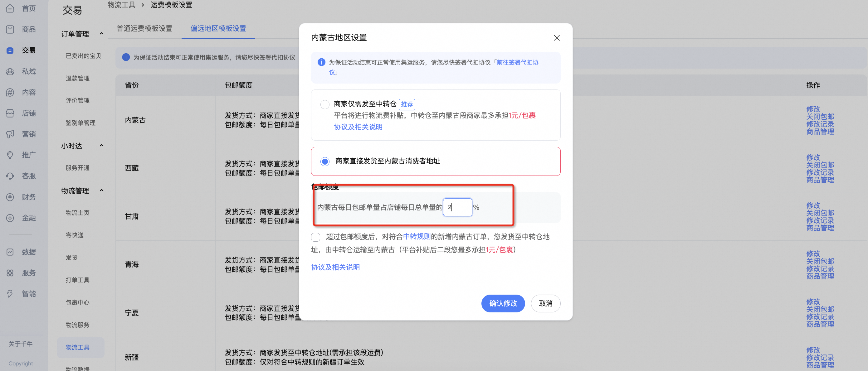The width and height of the screenshot is (868, 371).
Task: Open 物流服务 menu item
Action: coord(77,325)
